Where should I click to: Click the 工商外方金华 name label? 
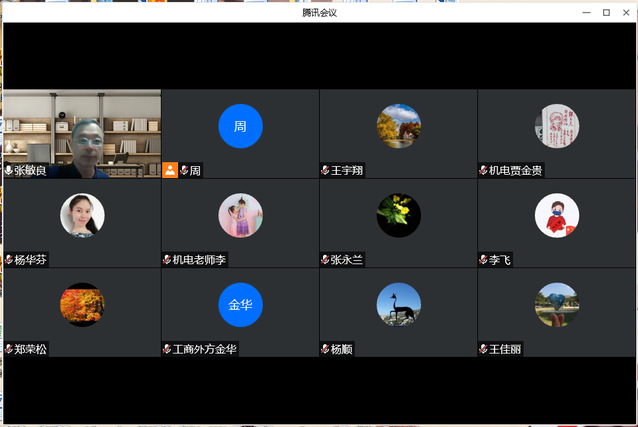pyautogui.click(x=205, y=350)
